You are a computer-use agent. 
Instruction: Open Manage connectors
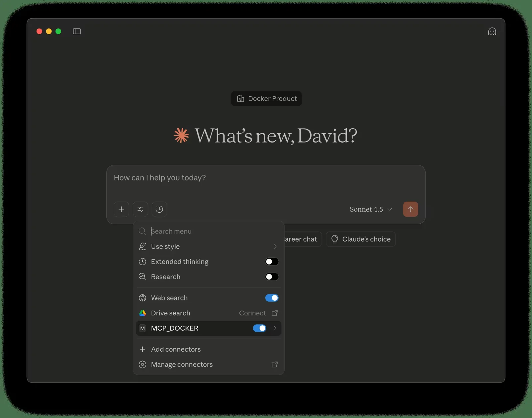click(x=208, y=365)
